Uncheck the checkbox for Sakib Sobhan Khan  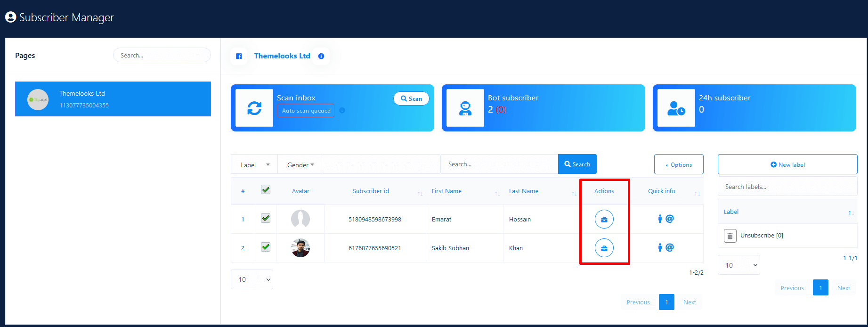(x=266, y=247)
